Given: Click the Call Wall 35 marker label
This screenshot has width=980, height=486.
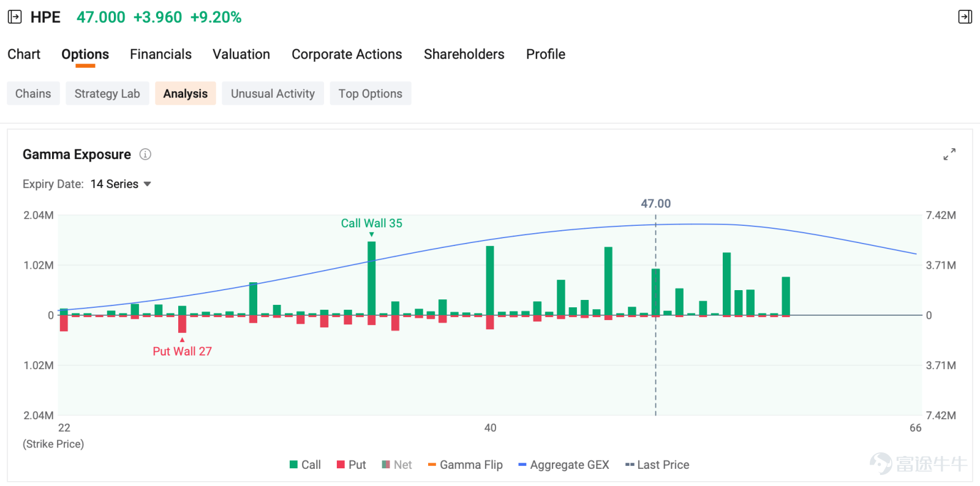Looking at the screenshot, I should coord(372,223).
